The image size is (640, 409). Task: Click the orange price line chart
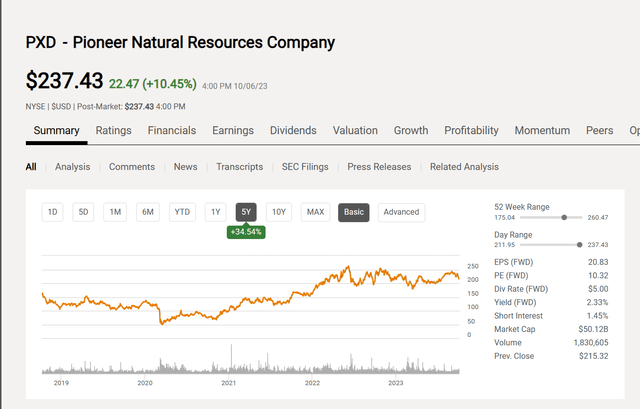pyautogui.click(x=251, y=296)
